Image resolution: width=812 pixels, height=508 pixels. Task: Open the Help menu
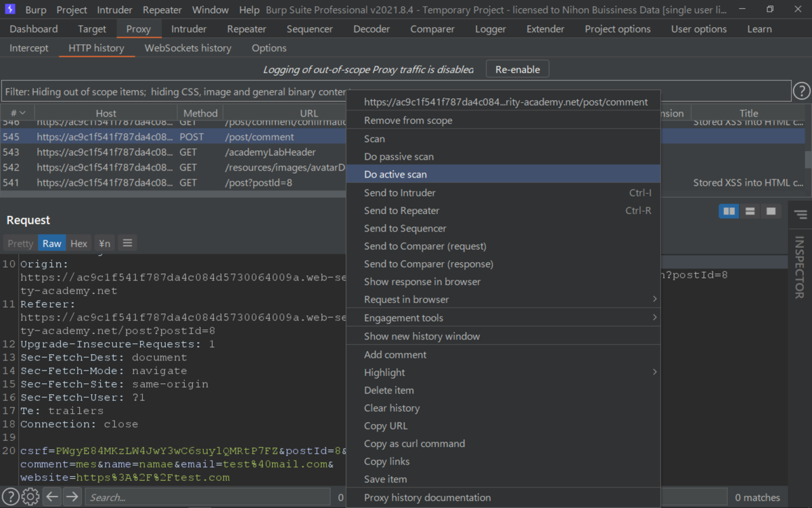pos(249,10)
